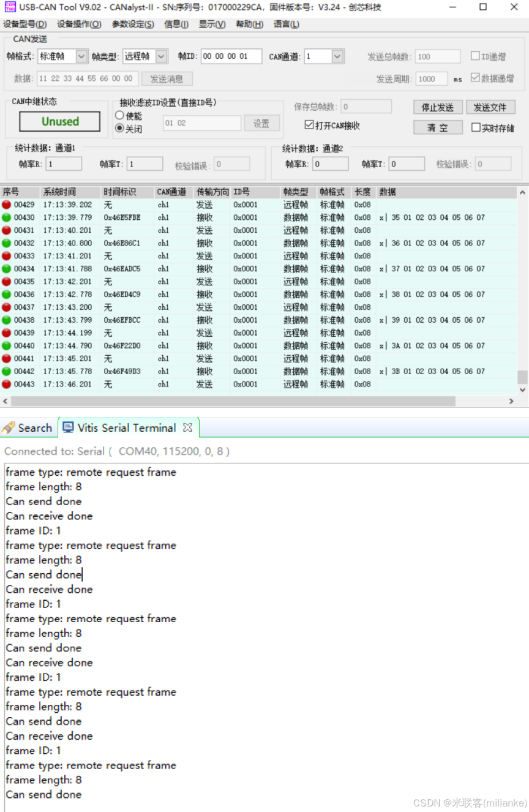The image size is (529, 812).
Task: Click the terminal icon on Vitis Serial Terminal tab
Action: 69,427
